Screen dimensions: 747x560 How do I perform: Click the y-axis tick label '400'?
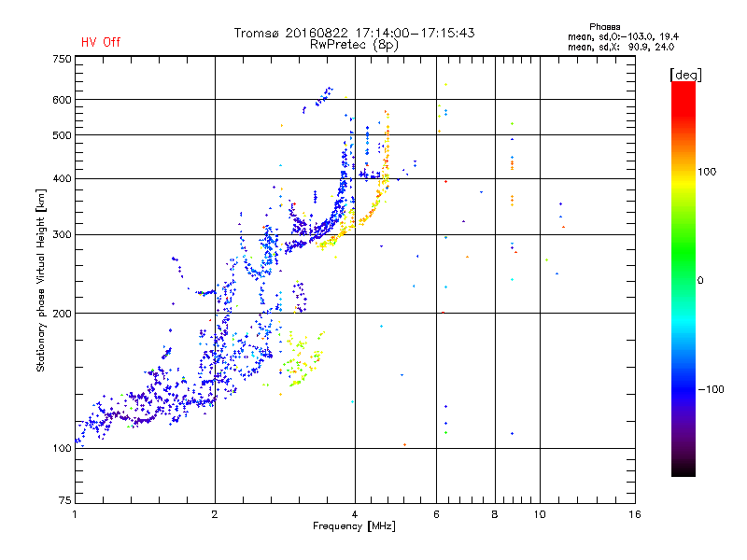(x=62, y=178)
